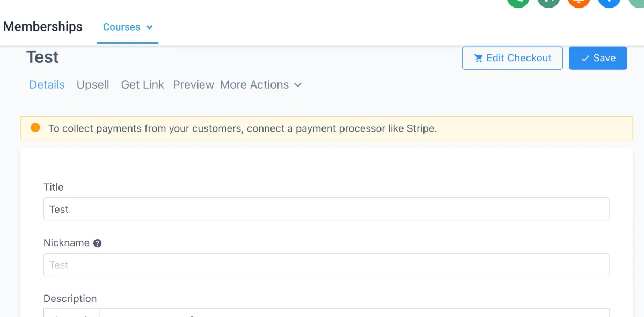Click the Save button
The image size is (644, 317).
coord(598,58)
